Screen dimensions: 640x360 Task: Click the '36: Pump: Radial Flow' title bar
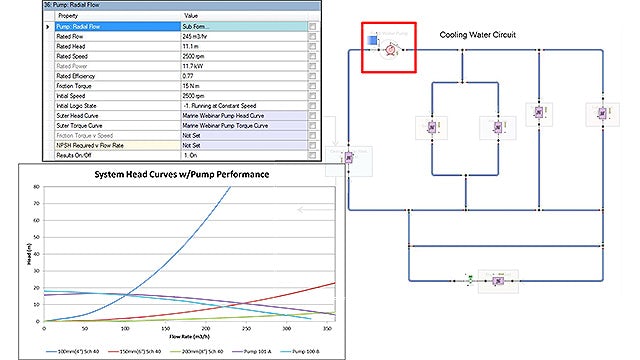182,5
